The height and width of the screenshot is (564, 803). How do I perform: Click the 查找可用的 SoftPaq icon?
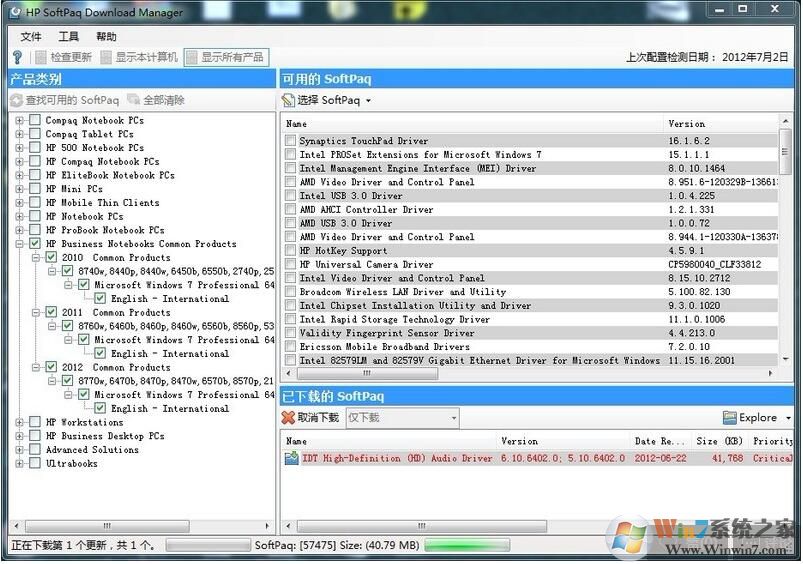click(16, 101)
